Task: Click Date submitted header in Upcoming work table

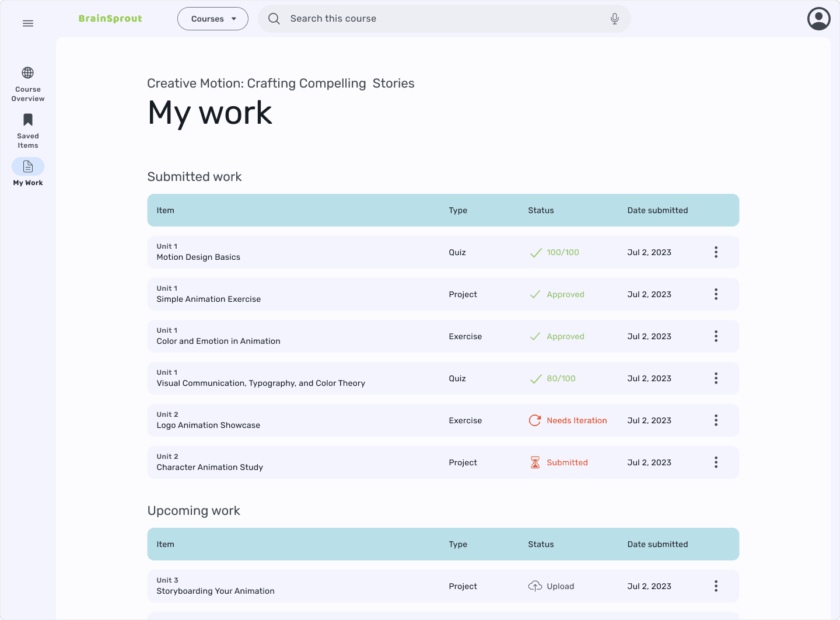Action: coord(657,544)
